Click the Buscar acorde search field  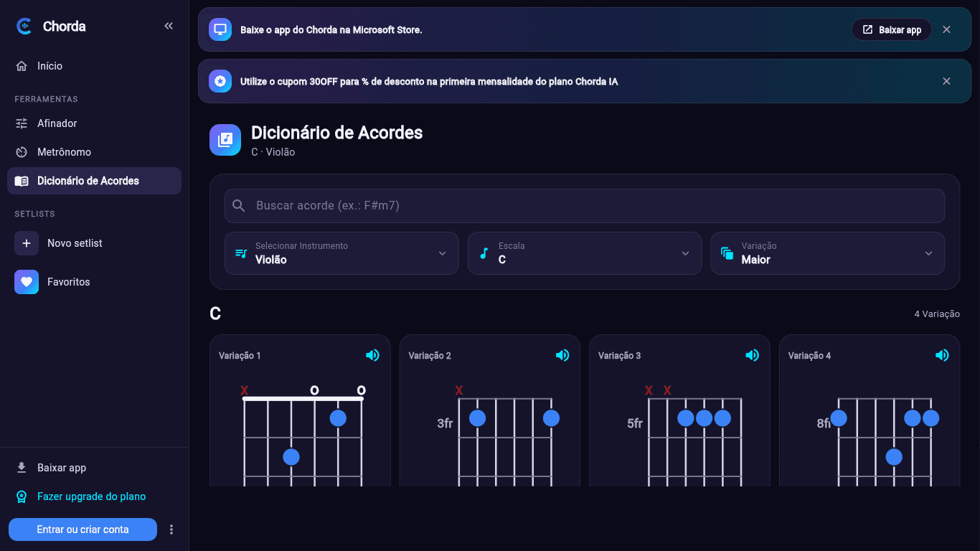pyautogui.click(x=585, y=206)
